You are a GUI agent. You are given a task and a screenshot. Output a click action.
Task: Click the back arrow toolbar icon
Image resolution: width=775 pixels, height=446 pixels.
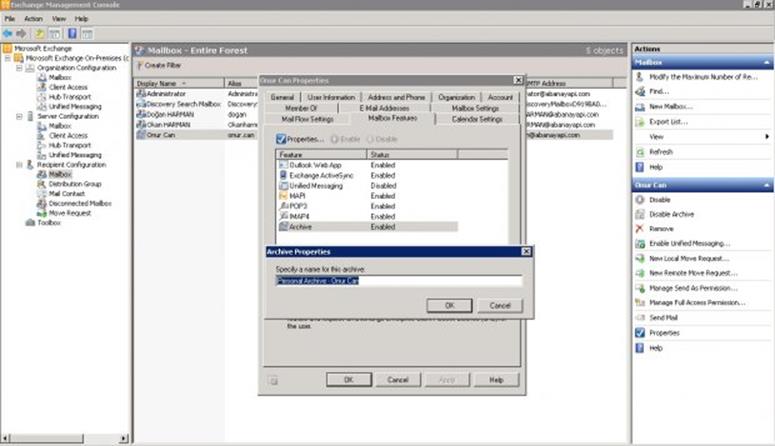click(8, 34)
